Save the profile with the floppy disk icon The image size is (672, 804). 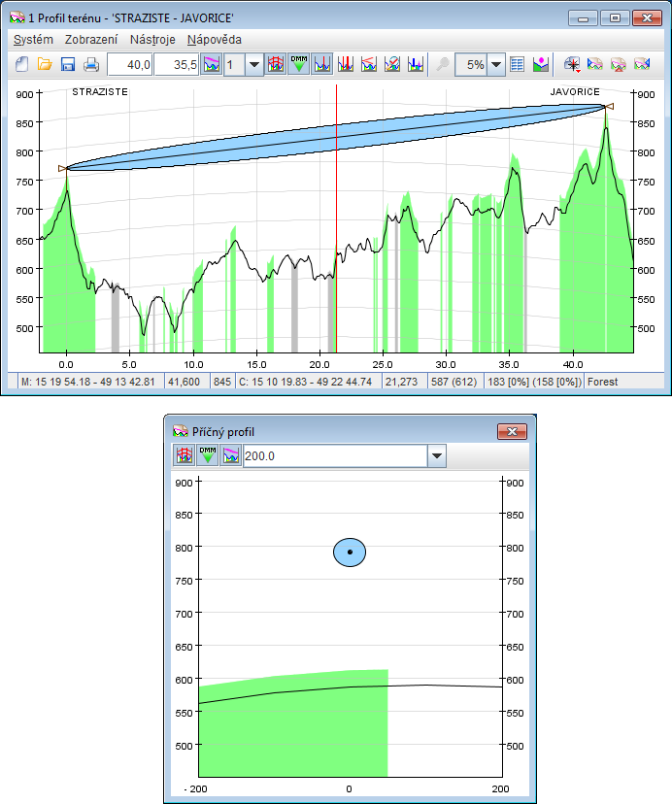[68, 65]
